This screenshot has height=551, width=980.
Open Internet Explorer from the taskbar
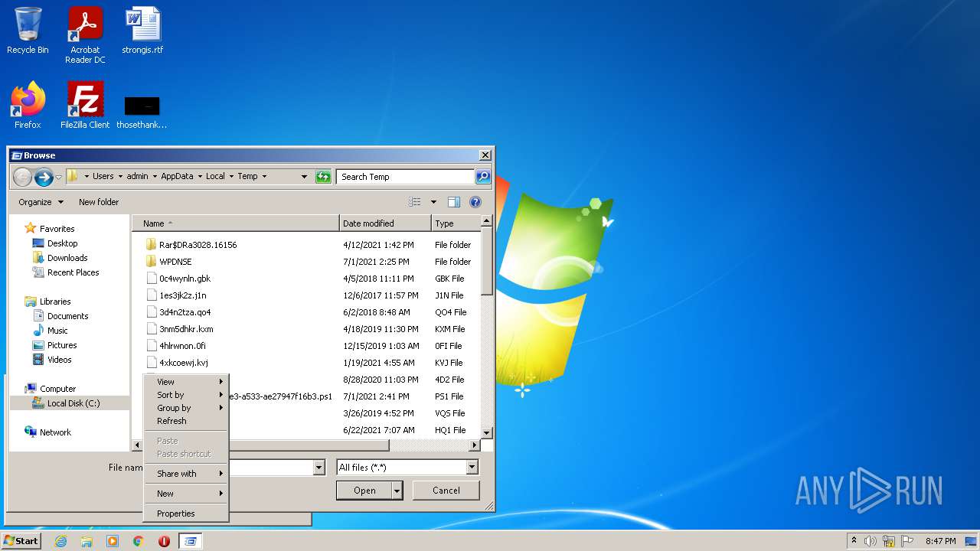coord(60,541)
